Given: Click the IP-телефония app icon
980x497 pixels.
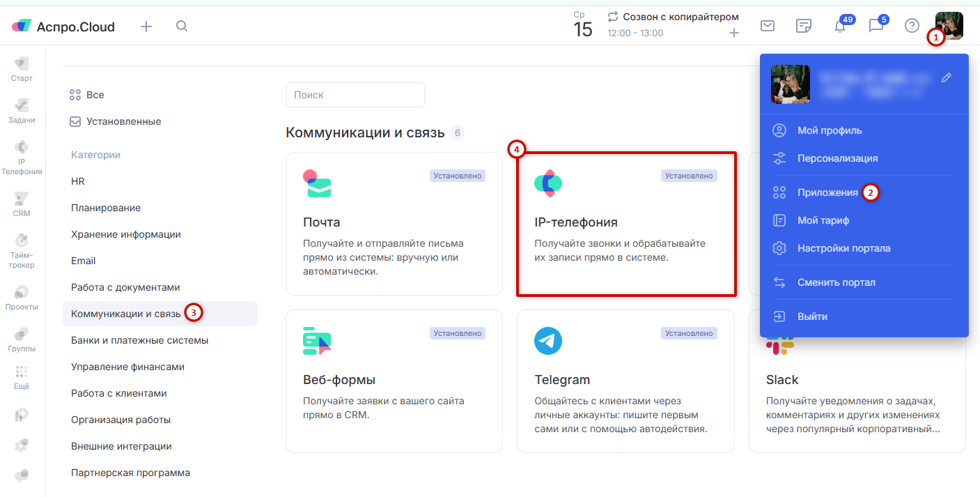Looking at the screenshot, I should [x=548, y=183].
